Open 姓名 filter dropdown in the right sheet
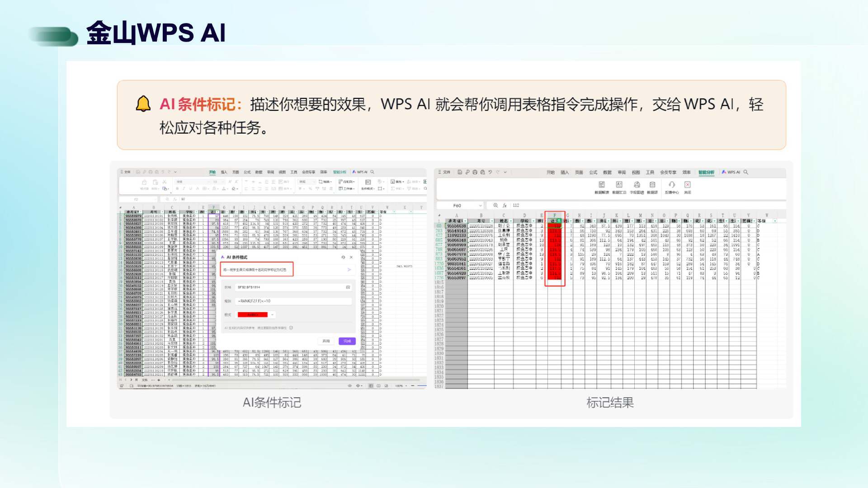 pos(511,221)
